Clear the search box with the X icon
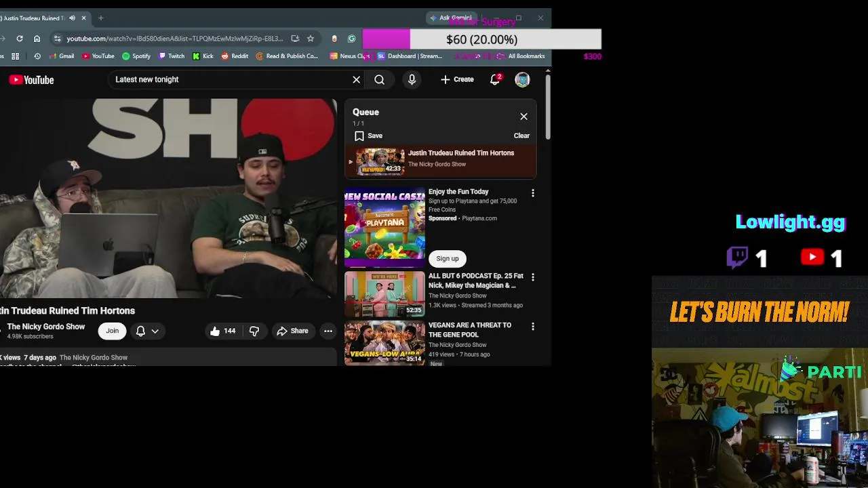Screen dimensions: 868x488 356,80
